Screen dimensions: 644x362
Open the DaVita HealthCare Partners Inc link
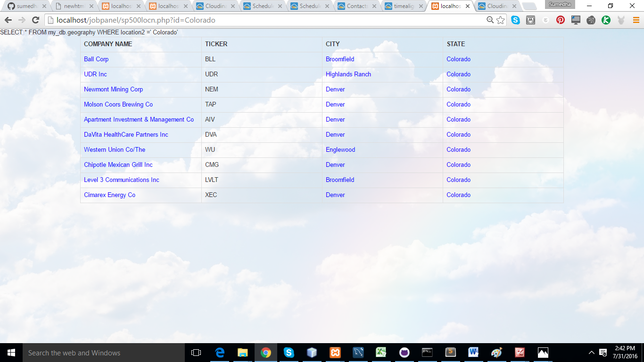click(126, 134)
